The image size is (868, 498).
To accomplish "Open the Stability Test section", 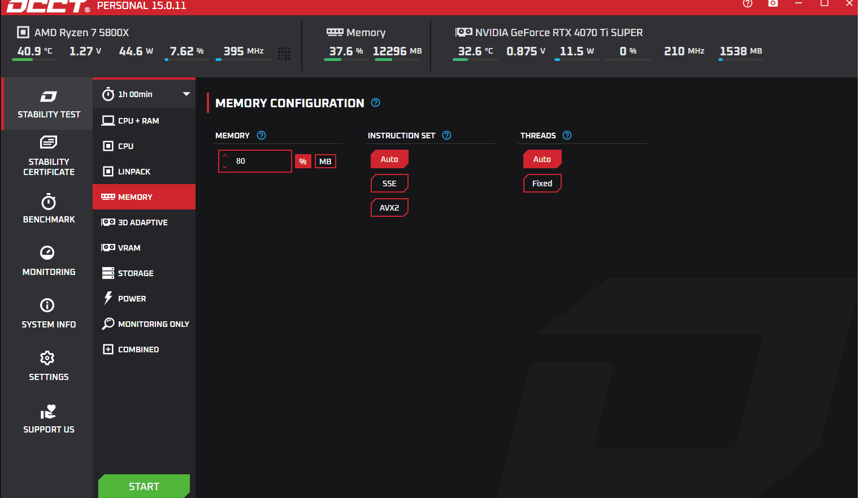I will (48, 104).
